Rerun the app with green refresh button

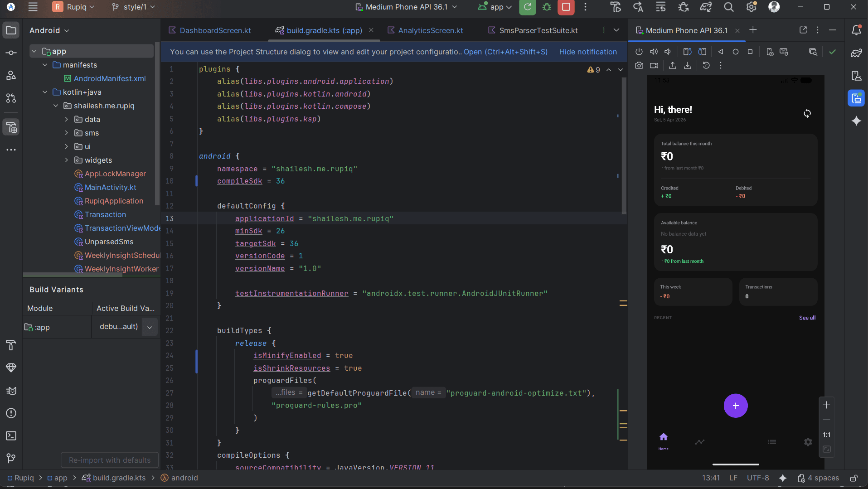click(527, 7)
